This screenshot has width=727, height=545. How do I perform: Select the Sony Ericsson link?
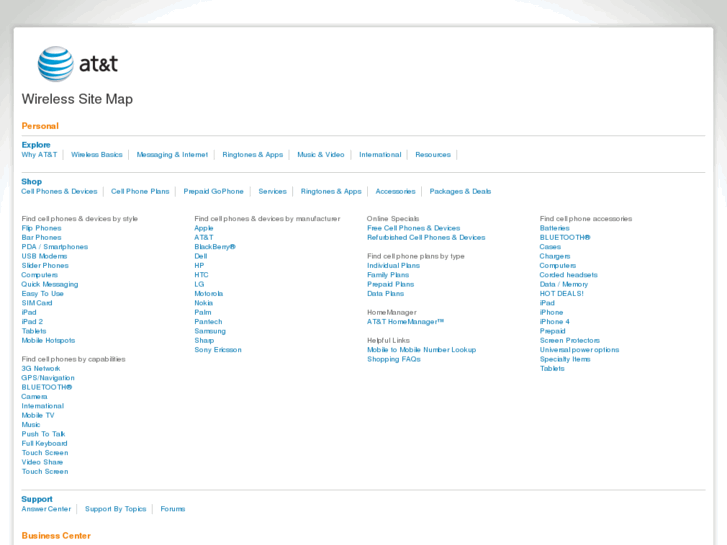(x=218, y=349)
